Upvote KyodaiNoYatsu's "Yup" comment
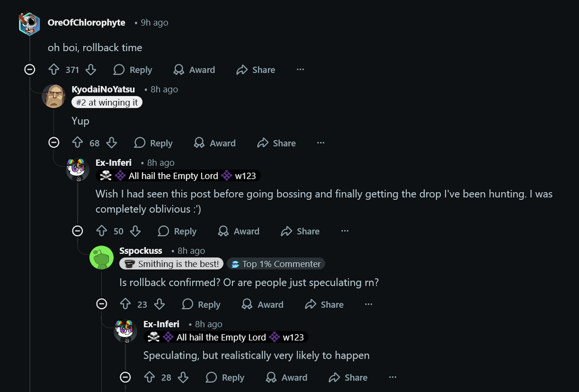Image resolution: width=579 pixels, height=392 pixels. [78, 143]
